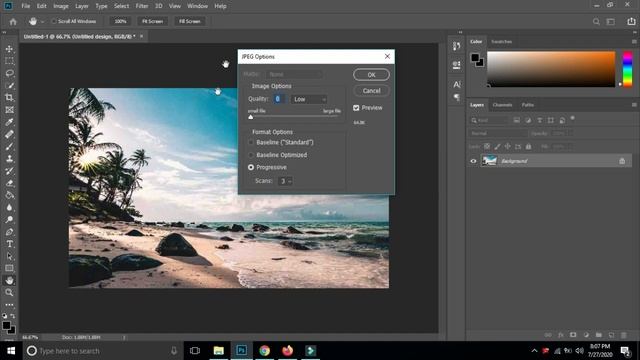The width and height of the screenshot is (640, 360).
Task: Toggle the Preview checkbox in JPEG Options
Action: [x=356, y=108]
